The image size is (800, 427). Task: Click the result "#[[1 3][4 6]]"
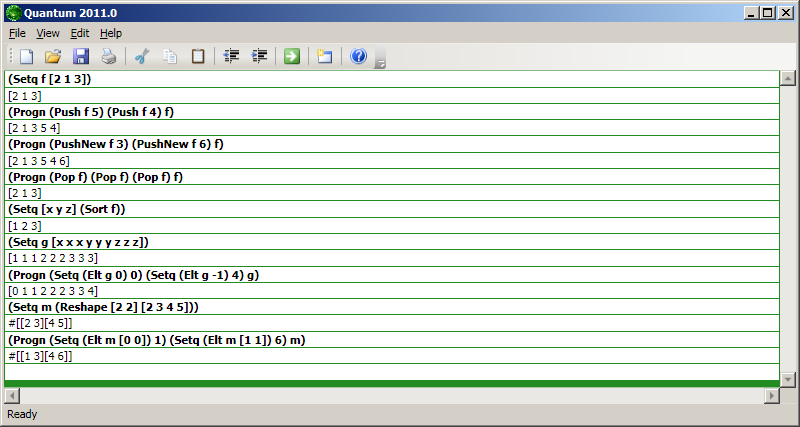[392, 356]
